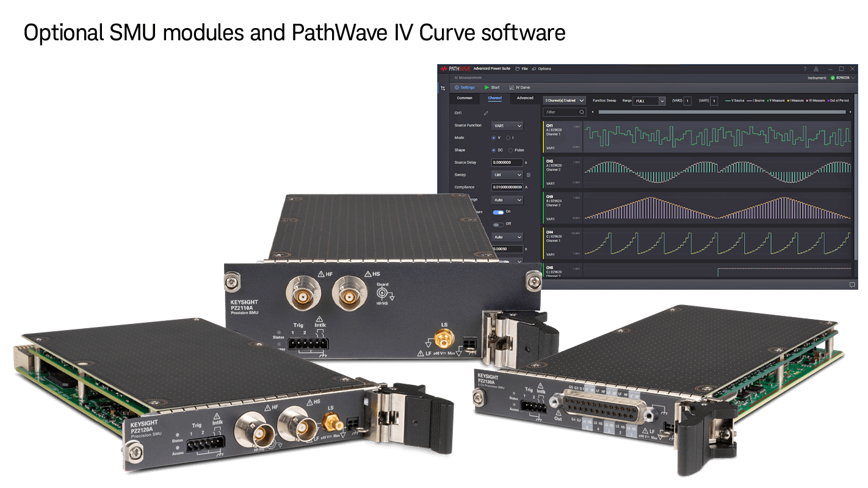Open the IV Curve view
The image size is (868, 488).
519,87
